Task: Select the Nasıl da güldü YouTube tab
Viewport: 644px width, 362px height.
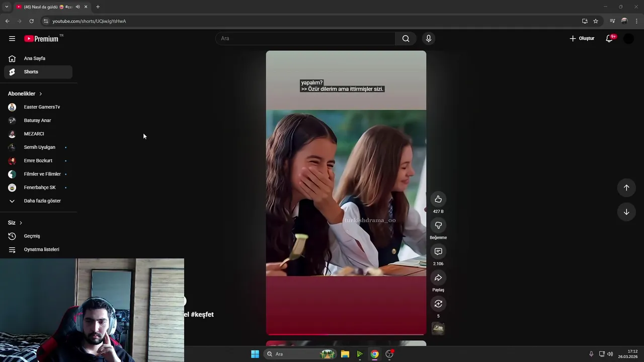Action: click(52, 7)
